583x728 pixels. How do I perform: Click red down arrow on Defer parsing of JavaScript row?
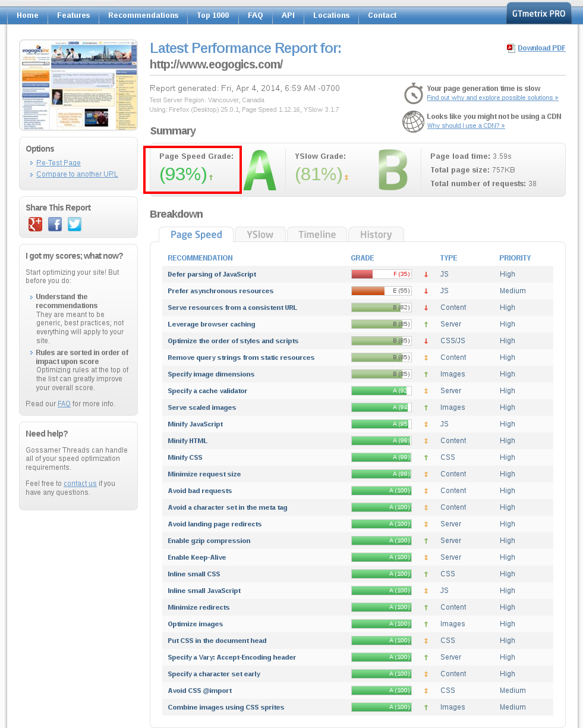pos(426,275)
